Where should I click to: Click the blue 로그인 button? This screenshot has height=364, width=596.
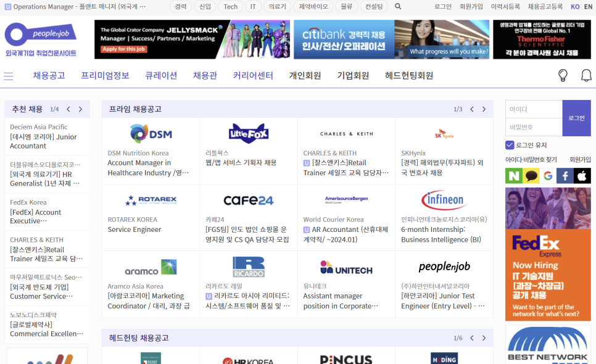(577, 118)
